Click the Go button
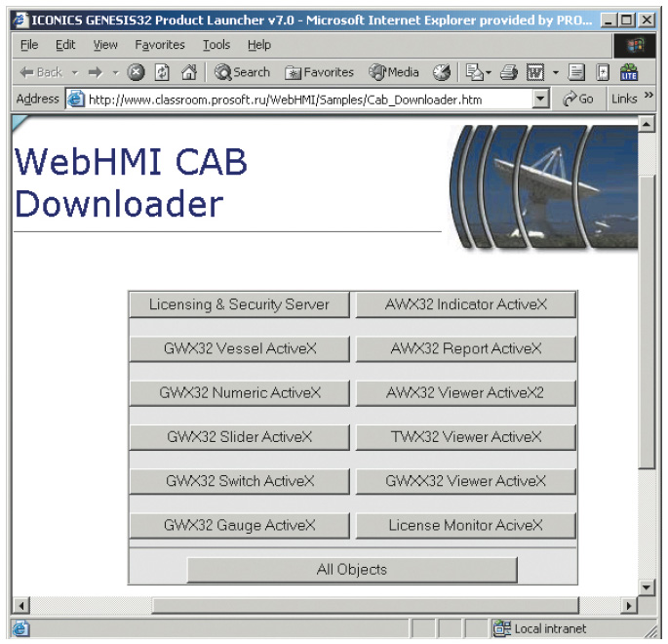The height and width of the screenshot is (644, 668). [578, 99]
